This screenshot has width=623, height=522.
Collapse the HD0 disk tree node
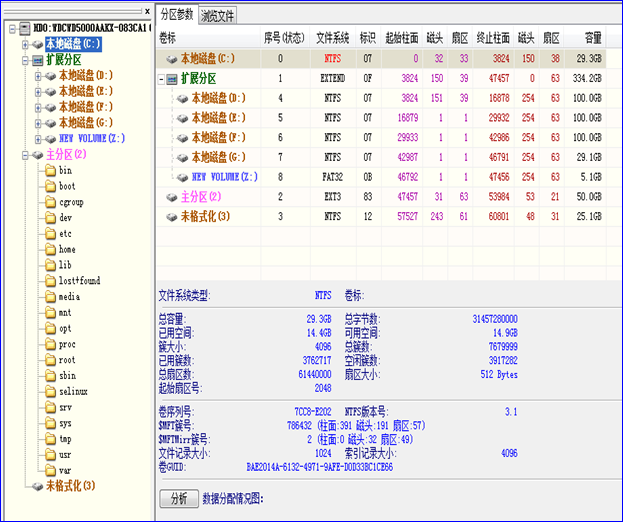click(12, 29)
